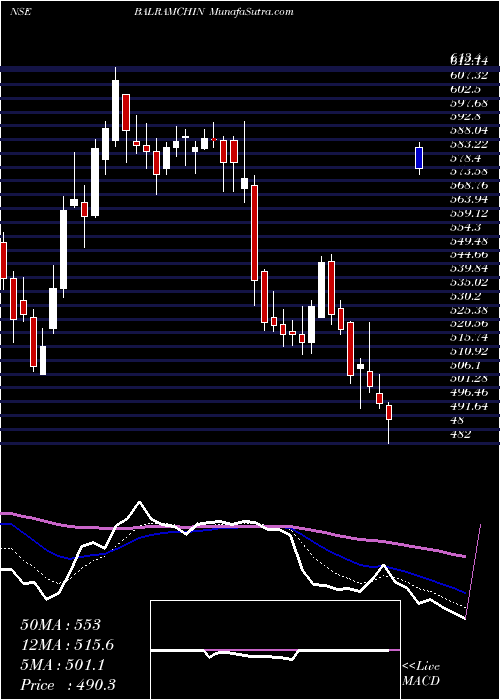The width and height of the screenshot is (500, 700).
Task: Click the 525.38 price axis label
Action: coord(469,310)
